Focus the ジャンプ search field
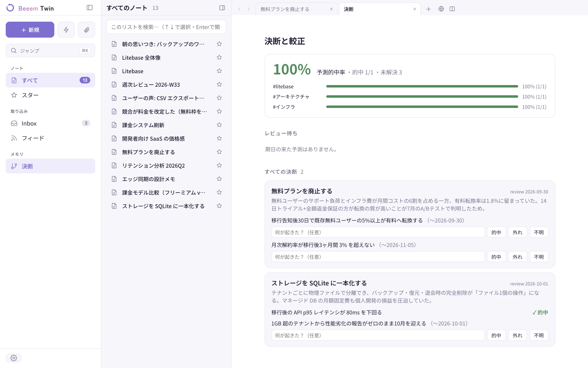 [x=50, y=50]
